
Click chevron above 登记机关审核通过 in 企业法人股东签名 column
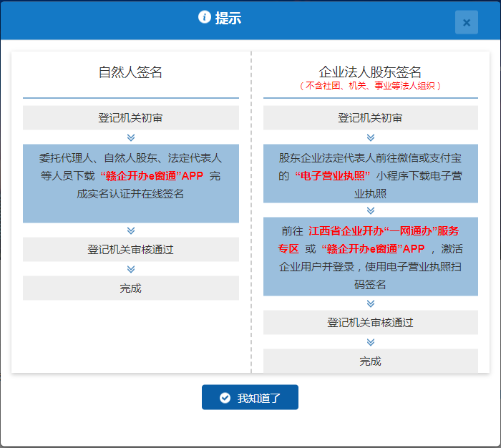click(371, 303)
